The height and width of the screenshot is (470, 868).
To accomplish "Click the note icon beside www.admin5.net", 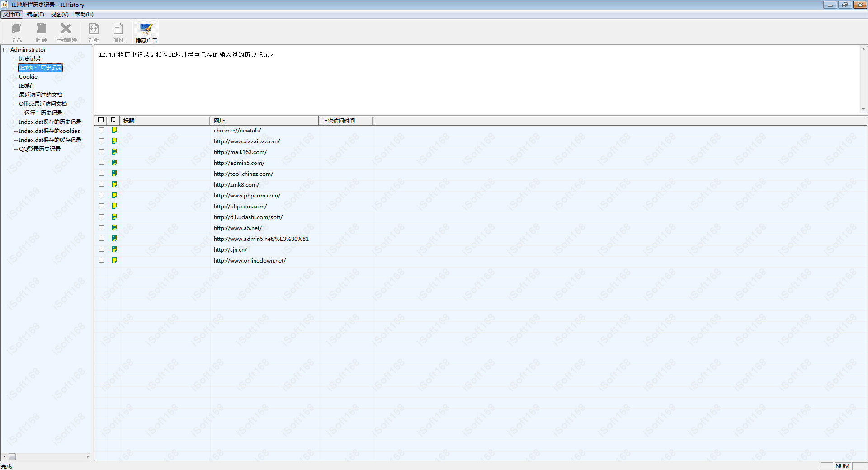I will pyautogui.click(x=114, y=239).
